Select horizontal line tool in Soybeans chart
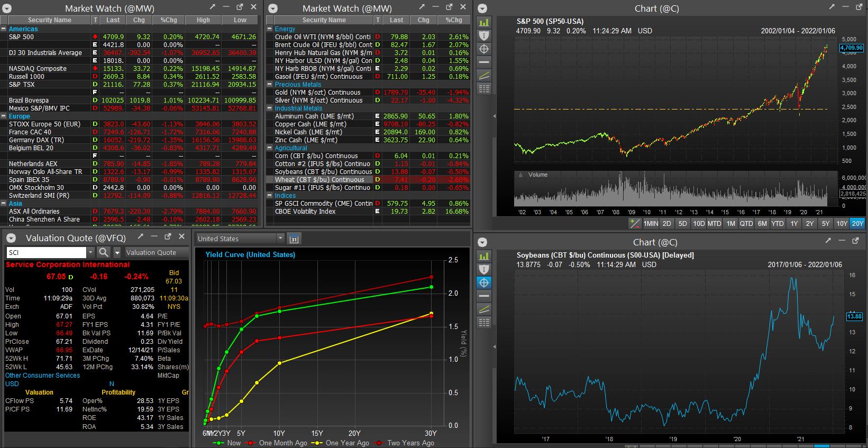This screenshot has width=868, height=448. tap(483, 296)
